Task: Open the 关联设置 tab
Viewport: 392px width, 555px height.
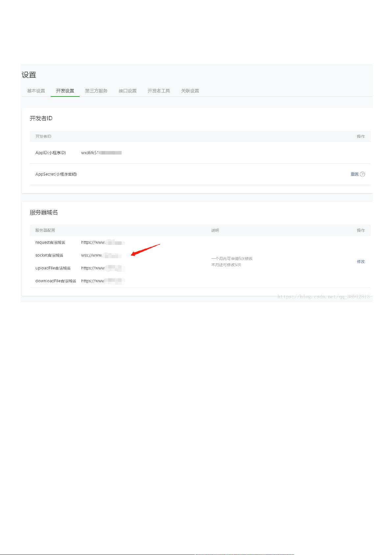Action: (190, 91)
